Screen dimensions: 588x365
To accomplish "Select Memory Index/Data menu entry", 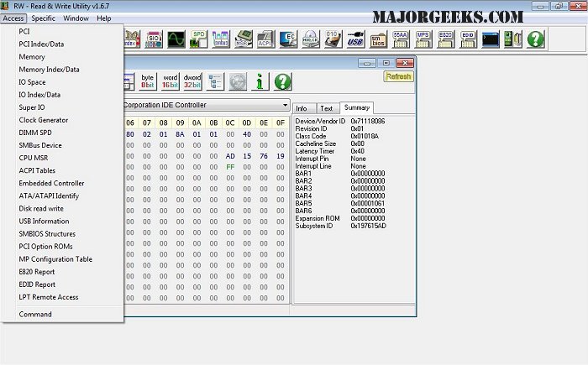I will click(x=62, y=70).
